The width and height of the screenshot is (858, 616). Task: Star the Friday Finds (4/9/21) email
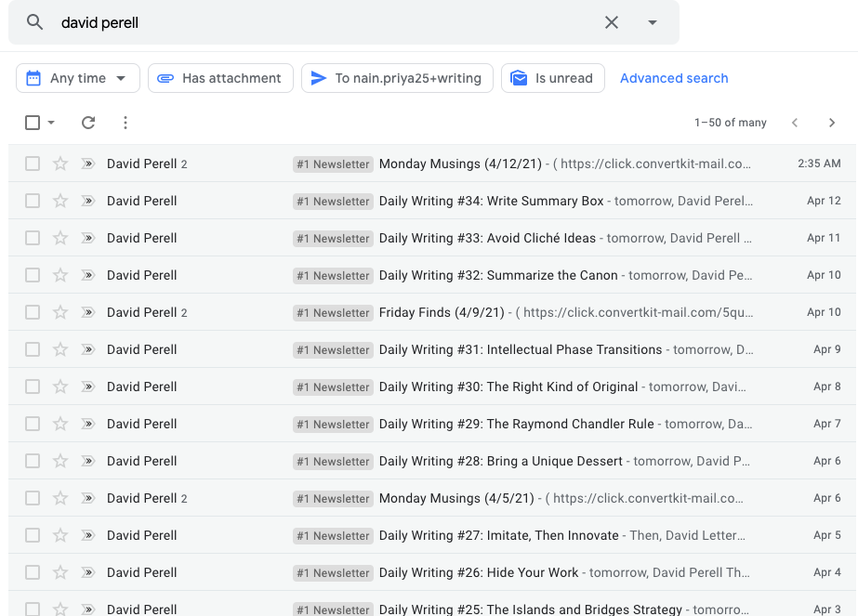pos(60,312)
